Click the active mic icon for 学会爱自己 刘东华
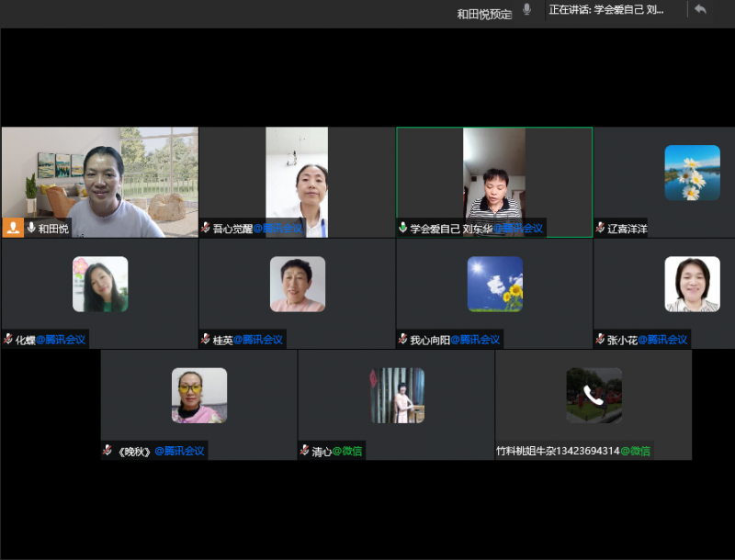This screenshot has width=735, height=560. pos(402,228)
